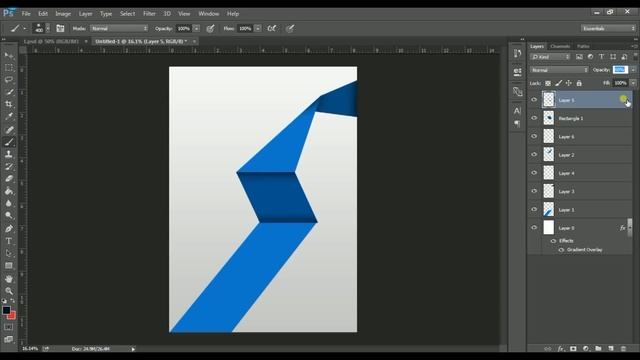Click the Delete layer trash icon

click(623, 349)
